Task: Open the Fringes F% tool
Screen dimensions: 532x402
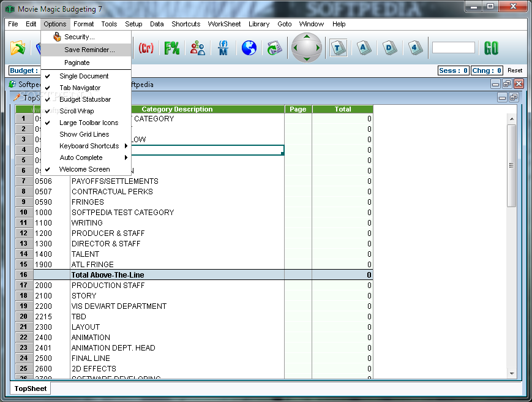Action: [171, 48]
